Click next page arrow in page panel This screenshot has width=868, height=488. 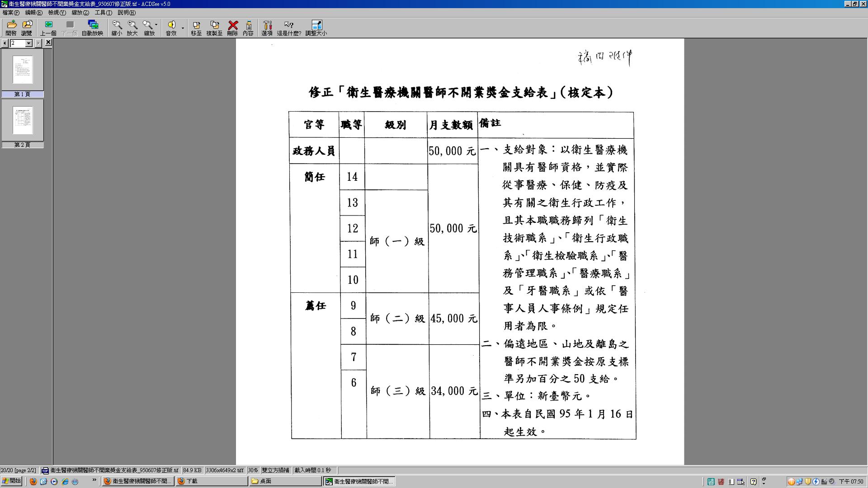coord(38,43)
